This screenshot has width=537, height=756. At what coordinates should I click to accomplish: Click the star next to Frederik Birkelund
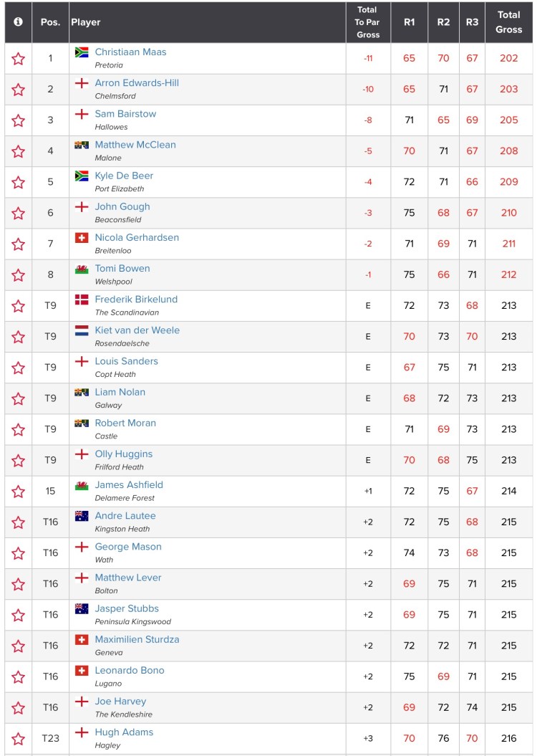click(x=18, y=306)
